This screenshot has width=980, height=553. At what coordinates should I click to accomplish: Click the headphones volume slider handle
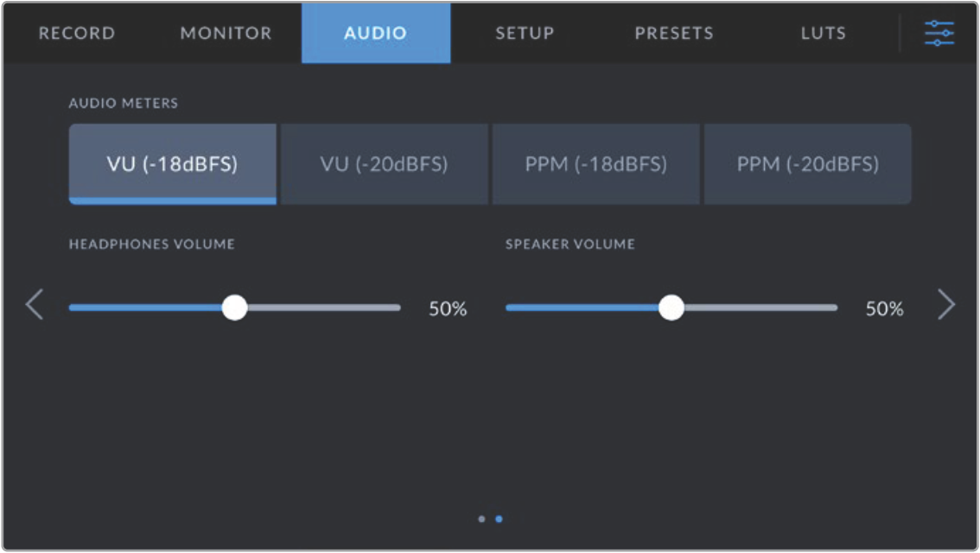(234, 308)
